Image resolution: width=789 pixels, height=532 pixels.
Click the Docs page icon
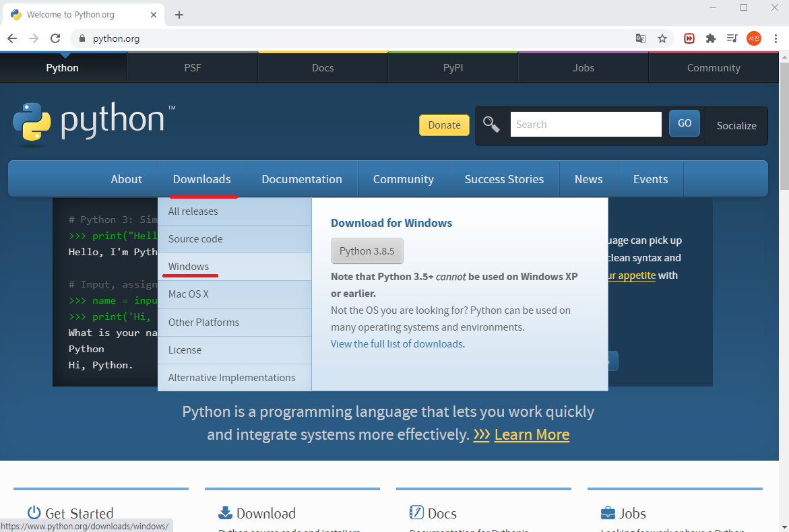[416, 512]
